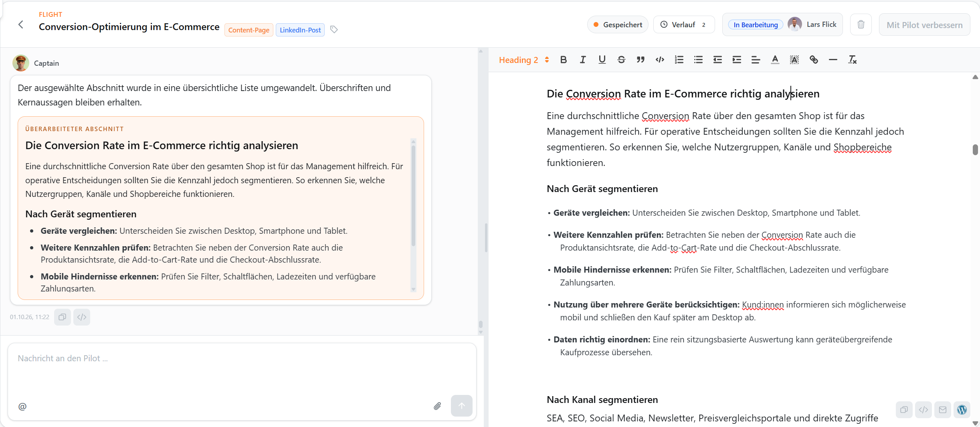Open the Heading 2 style dropdown
Viewport: 980px width, 427px height.
coord(524,60)
